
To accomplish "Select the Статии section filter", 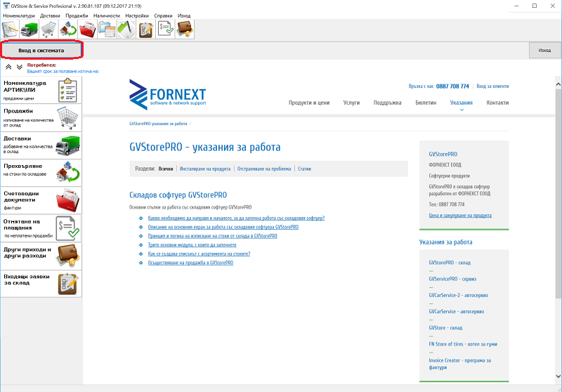I will click(304, 169).
